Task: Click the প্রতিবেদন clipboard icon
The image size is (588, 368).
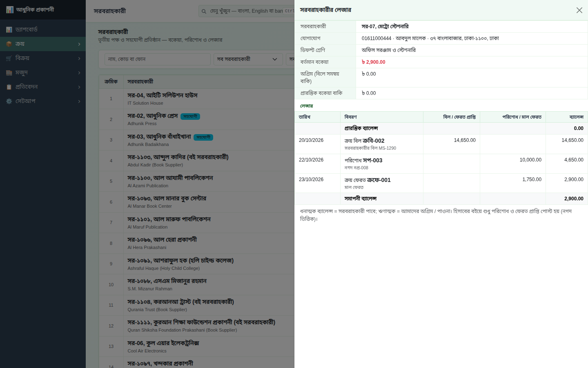Action: (x=9, y=87)
